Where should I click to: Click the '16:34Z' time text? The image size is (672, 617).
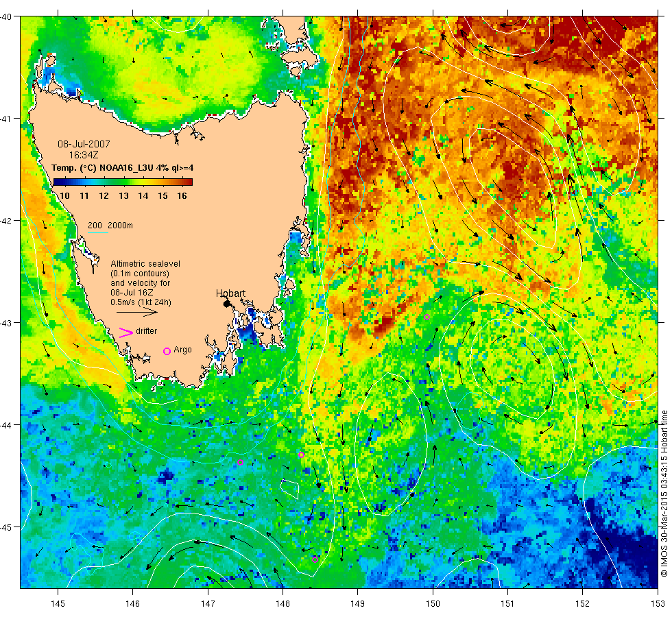click(x=84, y=155)
